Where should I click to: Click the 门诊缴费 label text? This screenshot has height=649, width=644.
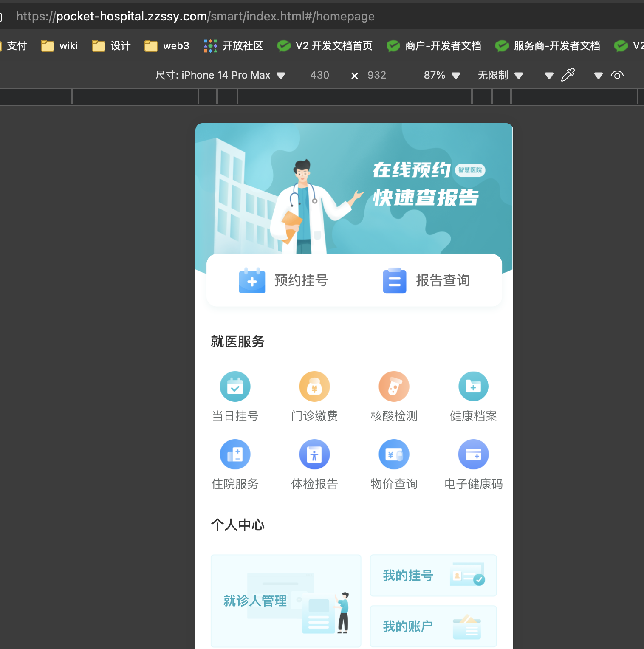tap(314, 416)
